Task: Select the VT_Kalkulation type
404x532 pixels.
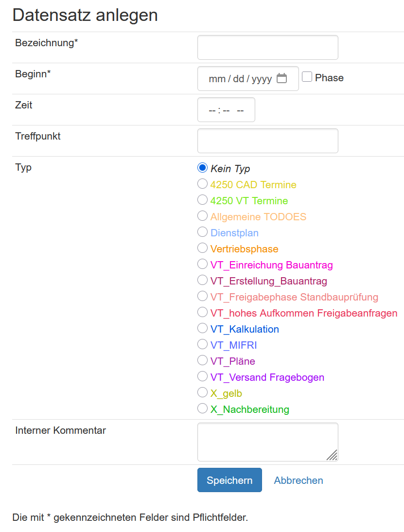Action: coord(202,328)
